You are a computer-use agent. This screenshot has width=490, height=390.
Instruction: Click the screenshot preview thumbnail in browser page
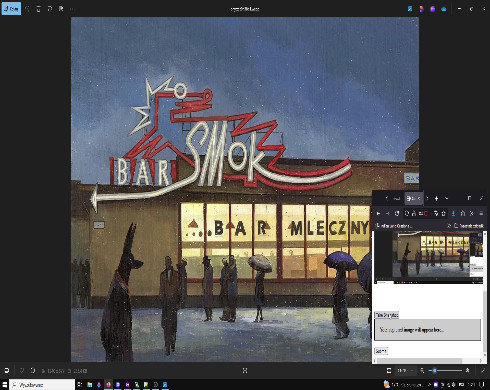tap(429, 257)
